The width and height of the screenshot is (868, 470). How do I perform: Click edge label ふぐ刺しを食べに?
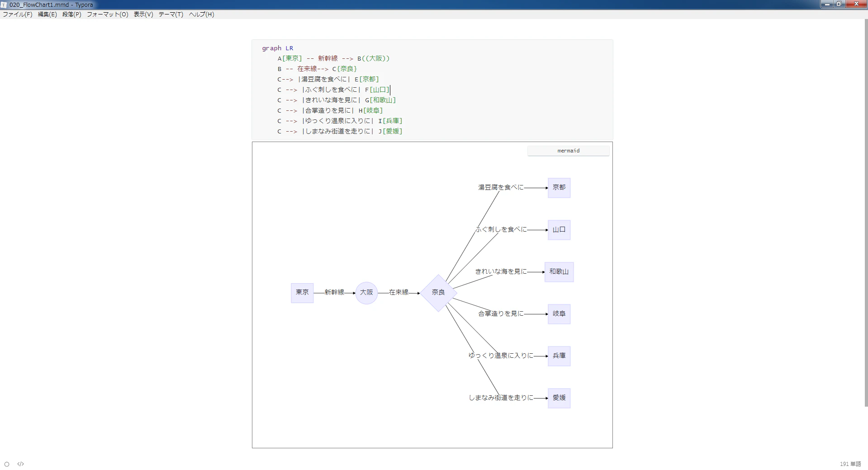click(501, 230)
